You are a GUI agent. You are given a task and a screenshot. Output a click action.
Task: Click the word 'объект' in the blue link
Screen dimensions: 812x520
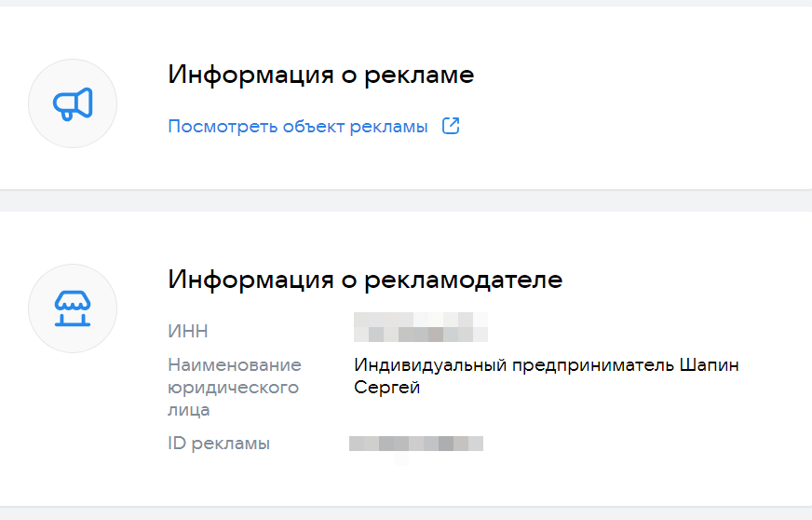pos(316,127)
